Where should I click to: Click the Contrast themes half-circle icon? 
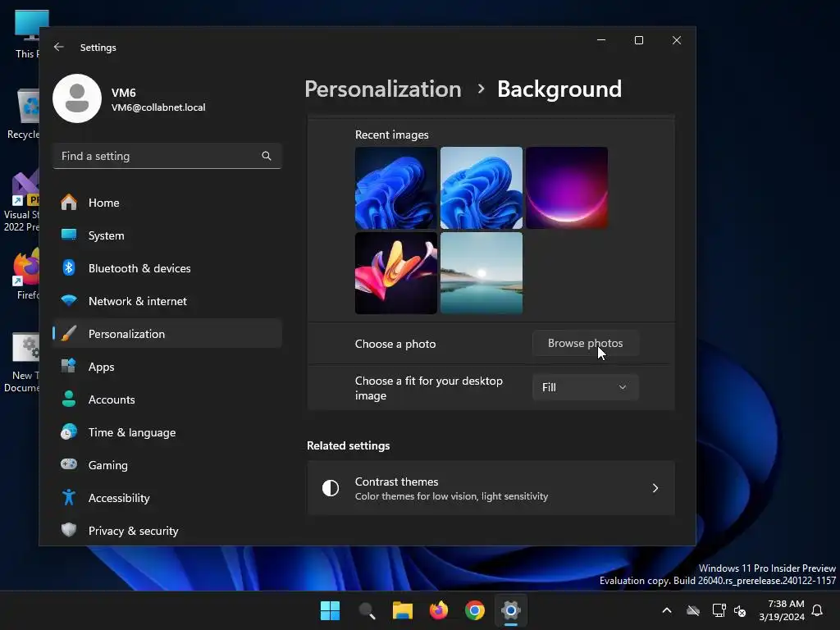[x=331, y=488]
